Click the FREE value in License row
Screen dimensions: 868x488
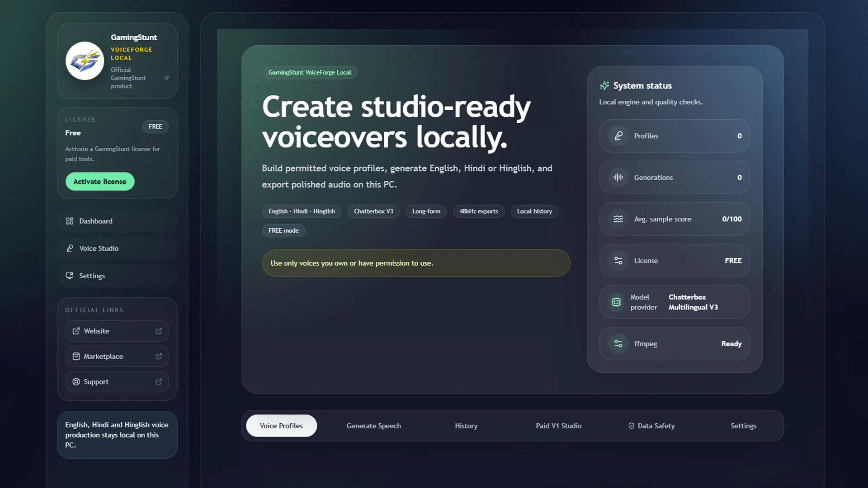point(733,261)
